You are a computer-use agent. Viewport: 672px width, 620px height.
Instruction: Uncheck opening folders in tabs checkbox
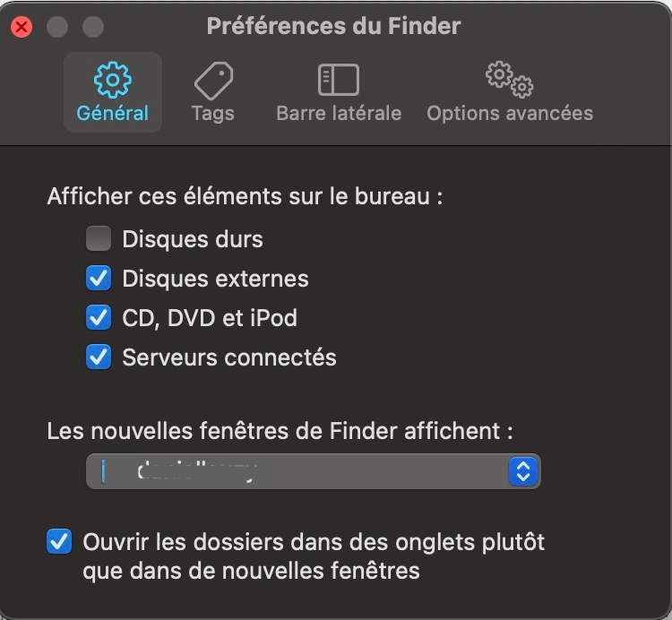coord(59,542)
